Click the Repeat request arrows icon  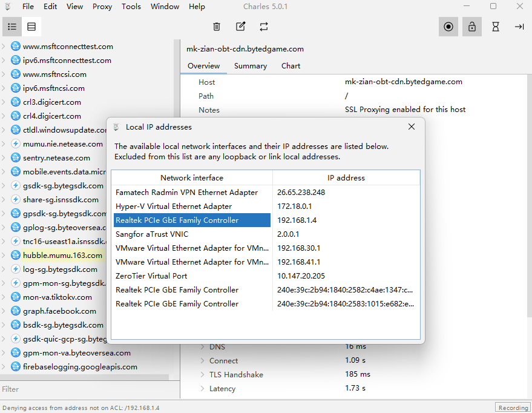[264, 27]
